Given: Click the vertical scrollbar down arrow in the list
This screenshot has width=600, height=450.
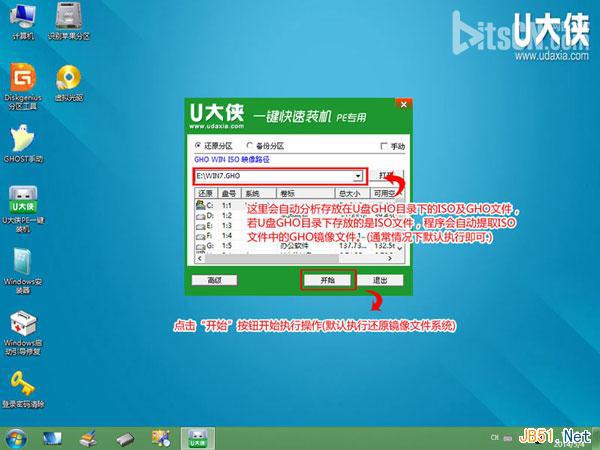Looking at the screenshot, I should coord(400,249).
